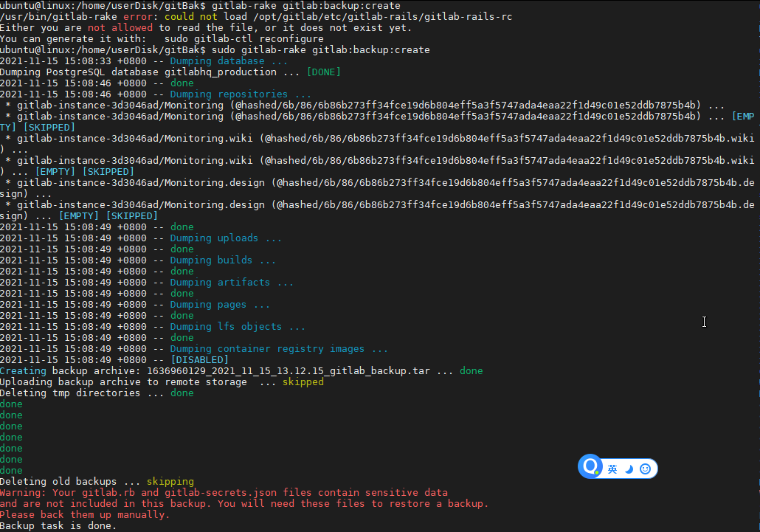Click 'Dumping uploads ...' text
Viewport: 760px width, 532px height.
coord(226,238)
